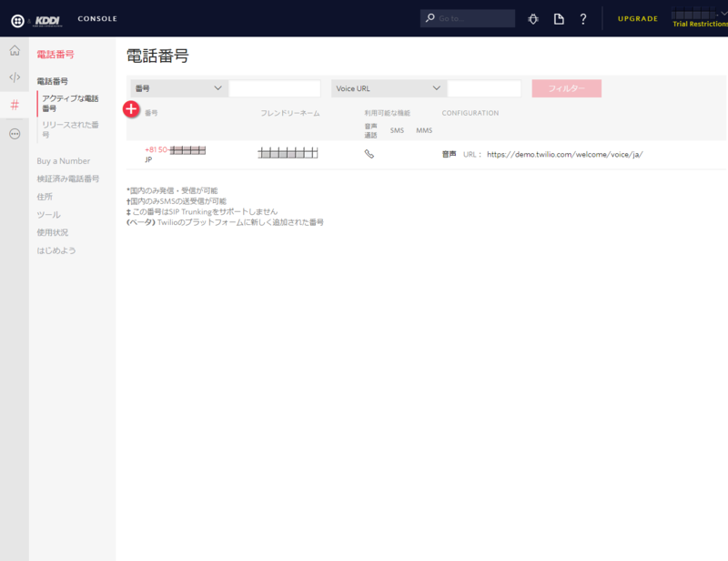Click the search magnifier icon
The image size is (728, 561).
point(430,18)
